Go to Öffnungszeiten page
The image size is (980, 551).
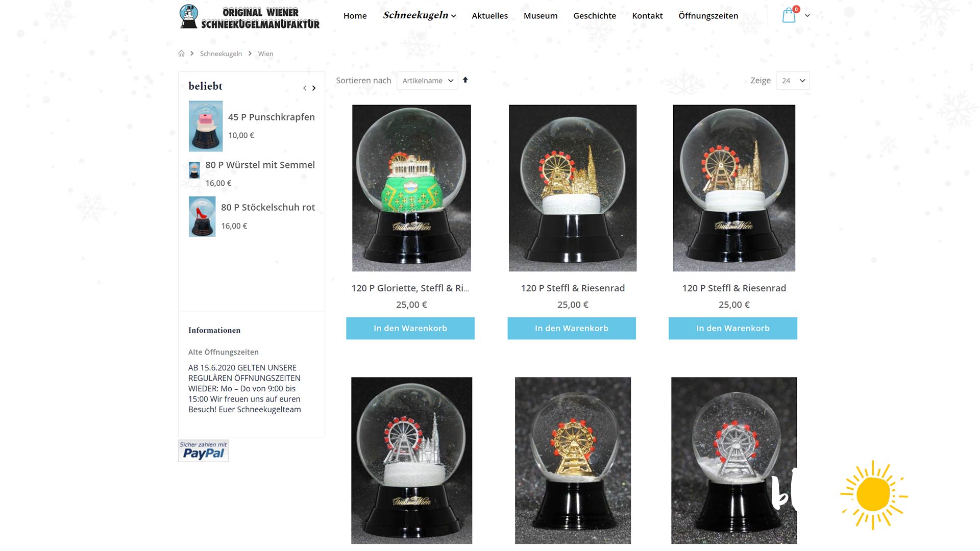[708, 16]
